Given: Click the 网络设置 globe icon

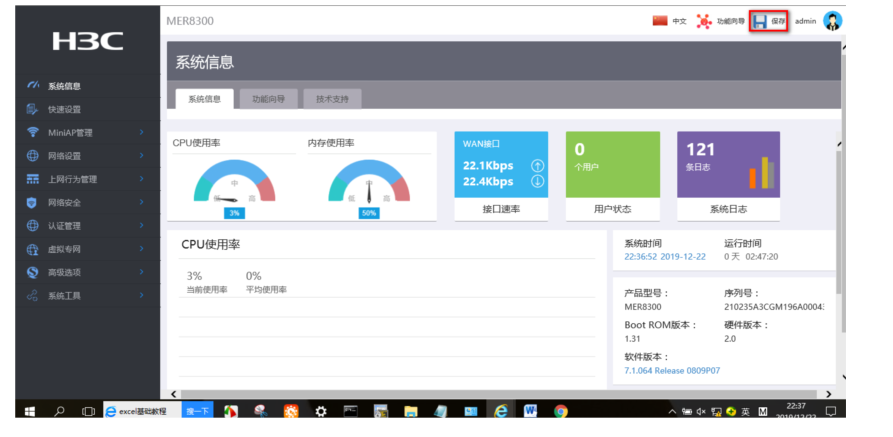Looking at the screenshot, I should point(32,156).
